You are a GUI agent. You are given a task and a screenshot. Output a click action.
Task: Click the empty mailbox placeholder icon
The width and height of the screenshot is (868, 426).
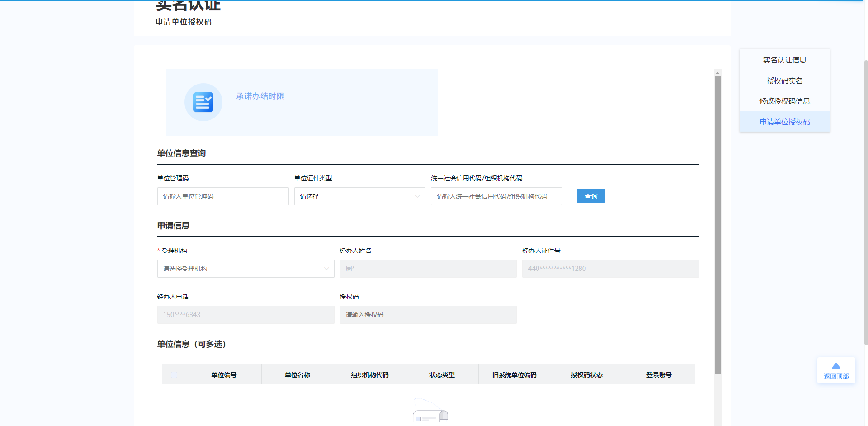(x=430, y=412)
